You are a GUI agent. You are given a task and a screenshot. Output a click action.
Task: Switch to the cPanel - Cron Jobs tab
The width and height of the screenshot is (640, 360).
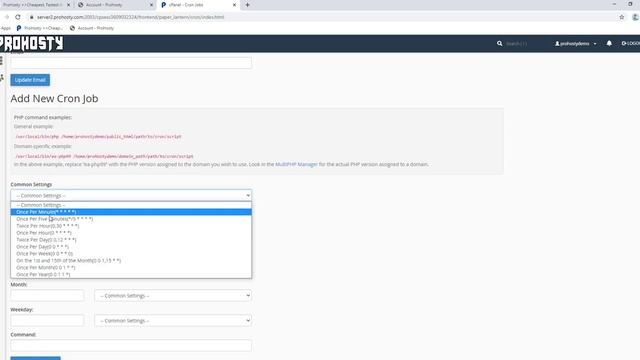199,5
